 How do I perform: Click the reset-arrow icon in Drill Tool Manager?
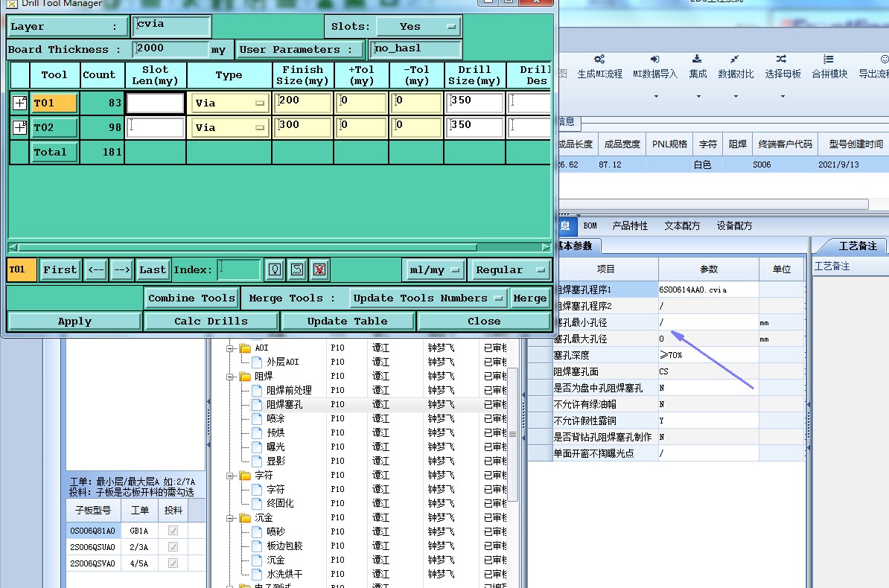click(297, 270)
